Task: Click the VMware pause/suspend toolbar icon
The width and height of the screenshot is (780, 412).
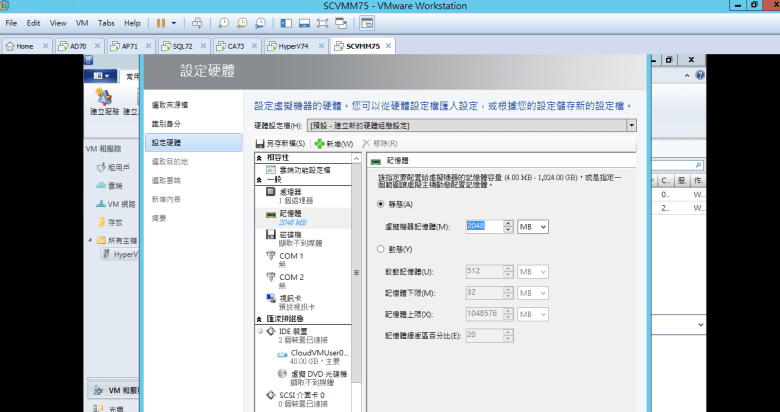Action: point(163,22)
